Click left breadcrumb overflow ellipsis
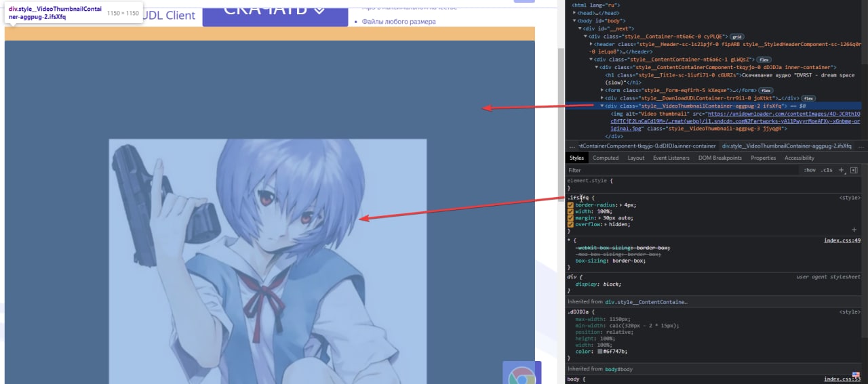This screenshot has height=384, width=868. [572, 146]
